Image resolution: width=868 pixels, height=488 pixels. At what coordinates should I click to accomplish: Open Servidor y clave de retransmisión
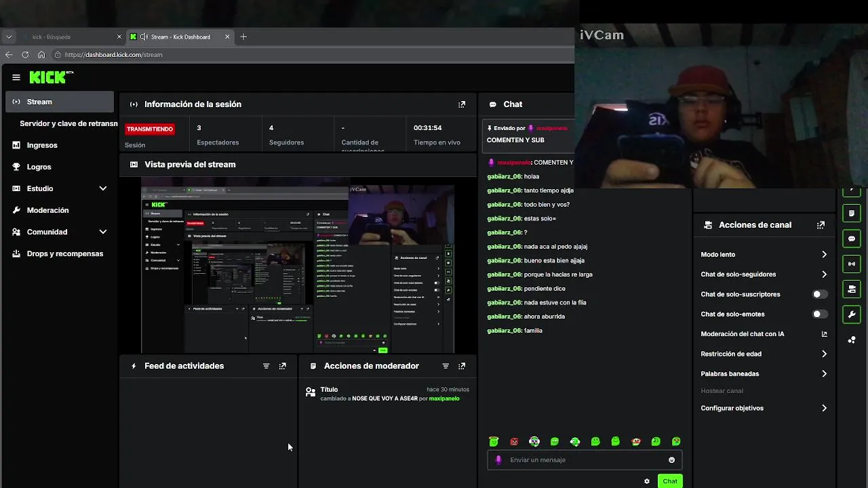tap(68, 123)
